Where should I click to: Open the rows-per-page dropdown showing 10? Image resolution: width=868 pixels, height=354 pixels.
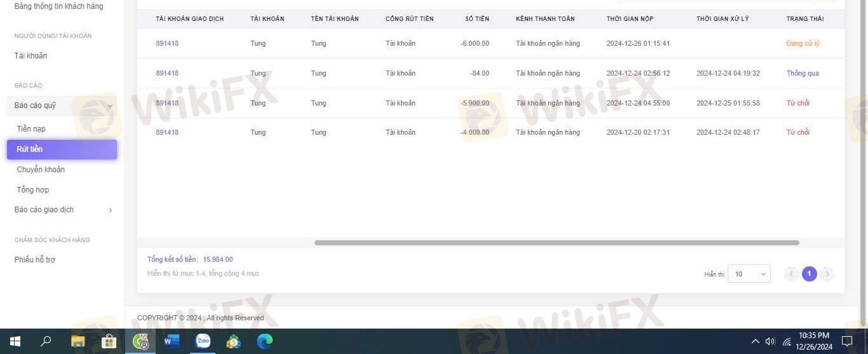pyautogui.click(x=749, y=274)
